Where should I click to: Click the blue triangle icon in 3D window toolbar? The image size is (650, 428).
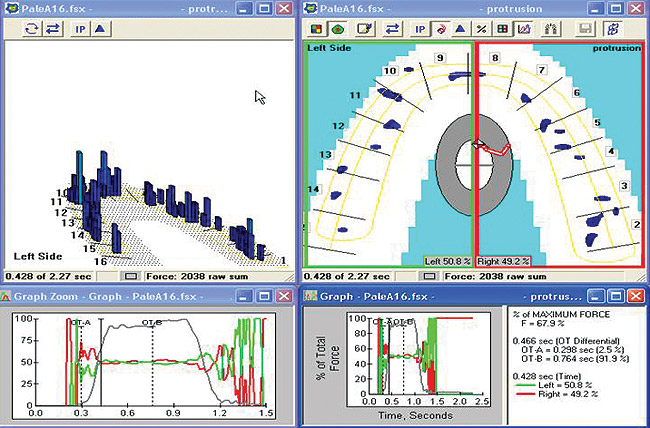click(100, 28)
